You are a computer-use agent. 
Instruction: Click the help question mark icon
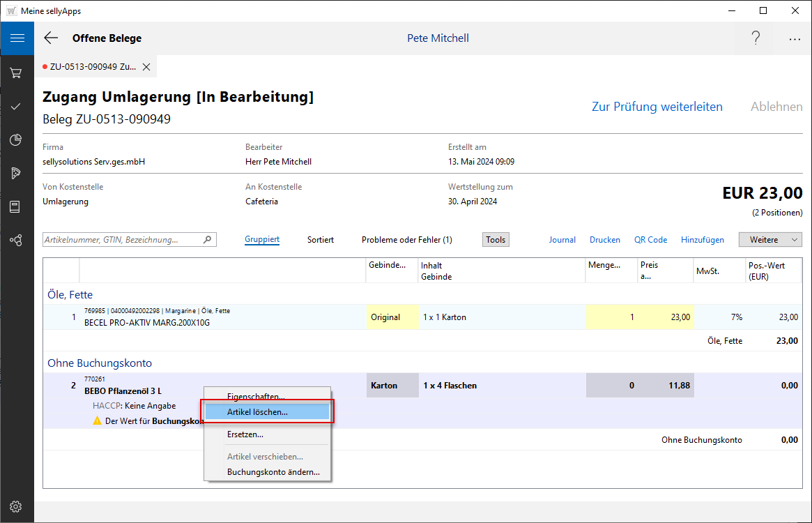(756, 38)
